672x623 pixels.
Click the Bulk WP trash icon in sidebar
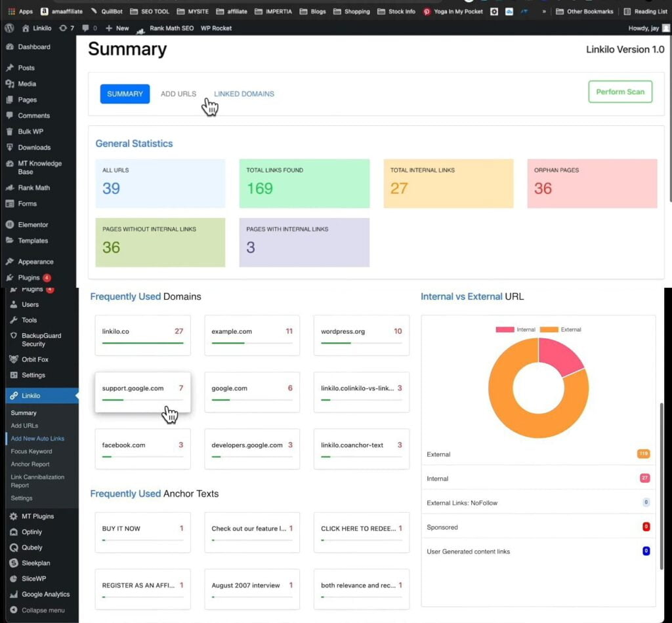click(10, 131)
